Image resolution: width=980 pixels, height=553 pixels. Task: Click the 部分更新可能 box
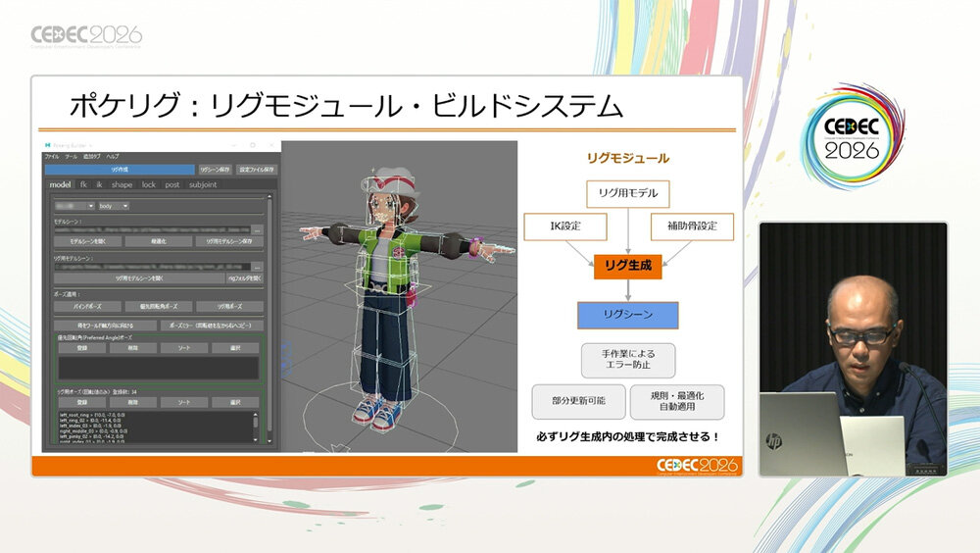(579, 401)
